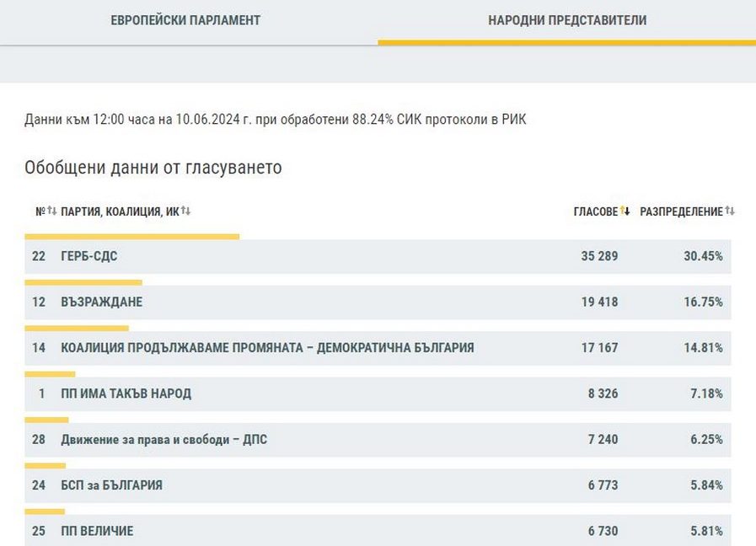This screenshot has height=546, width=756.
Task: Toggle sort arrows beside РАЗПРЕДЕЛЕНИЕ
Action: (x=730, y=211)
